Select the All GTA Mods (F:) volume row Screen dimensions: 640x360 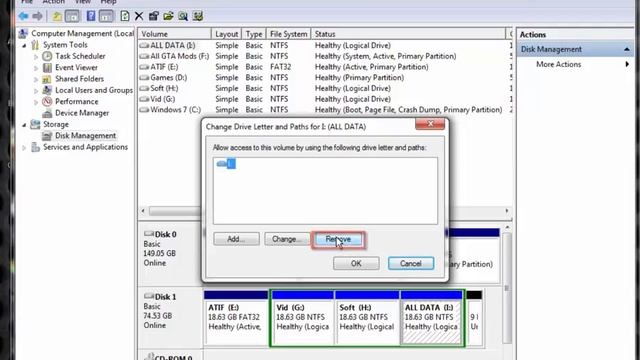[325, 56]
